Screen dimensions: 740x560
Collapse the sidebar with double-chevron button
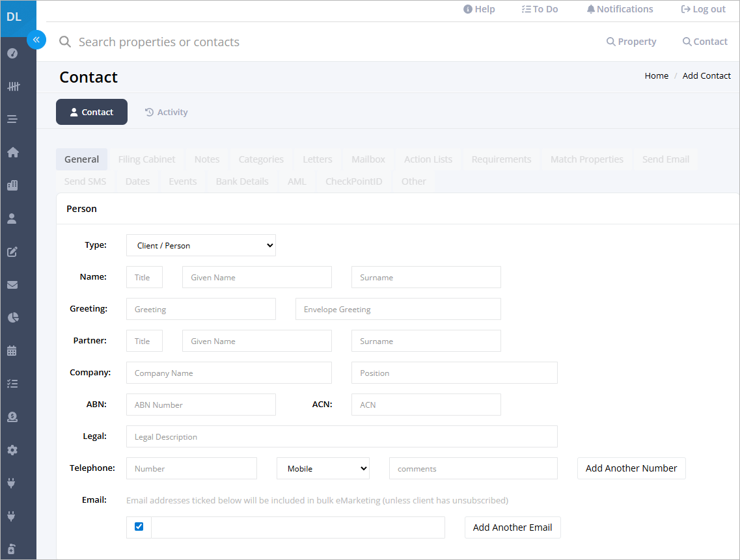[36, 40]
